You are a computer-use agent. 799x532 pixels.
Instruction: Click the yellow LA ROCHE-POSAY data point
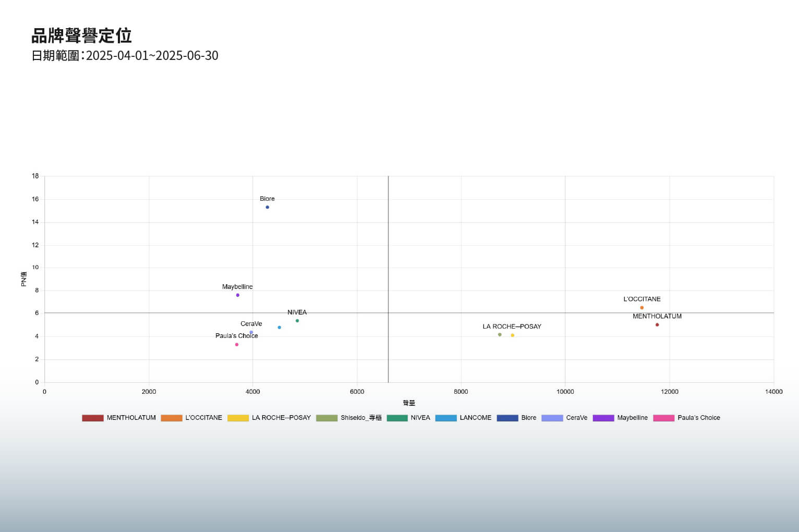(513, 335)
